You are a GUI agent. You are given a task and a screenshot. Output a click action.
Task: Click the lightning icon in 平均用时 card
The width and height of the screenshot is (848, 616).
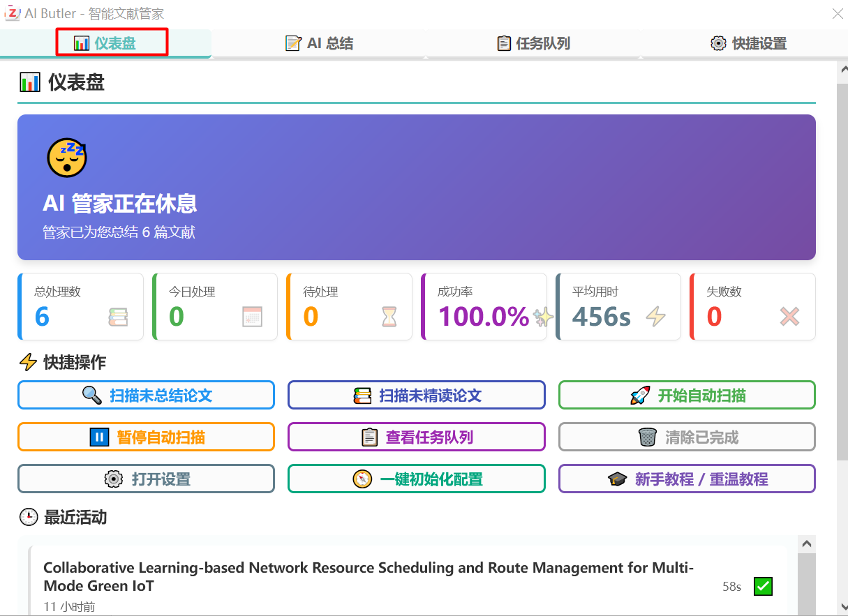655,317
